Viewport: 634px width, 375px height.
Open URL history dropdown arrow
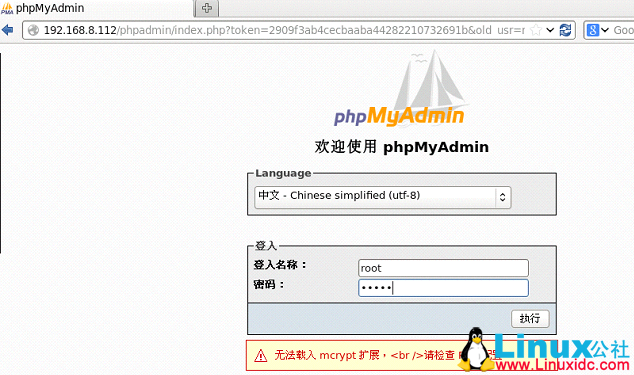tap(550, 30)
